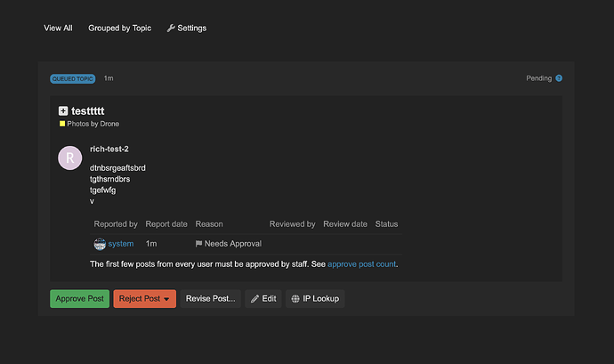Click the Reviewed by column header
The image size is (614, 364).
[x=292, y=224]
